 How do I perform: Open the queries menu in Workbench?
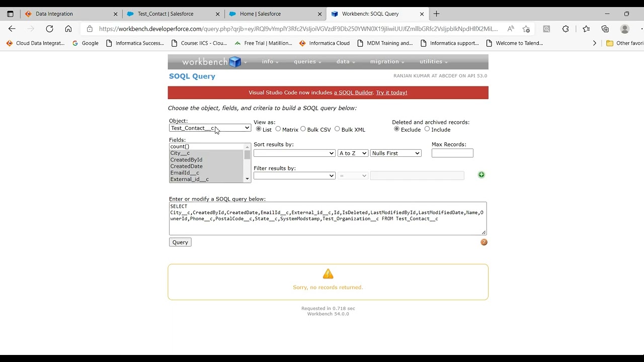308,62
